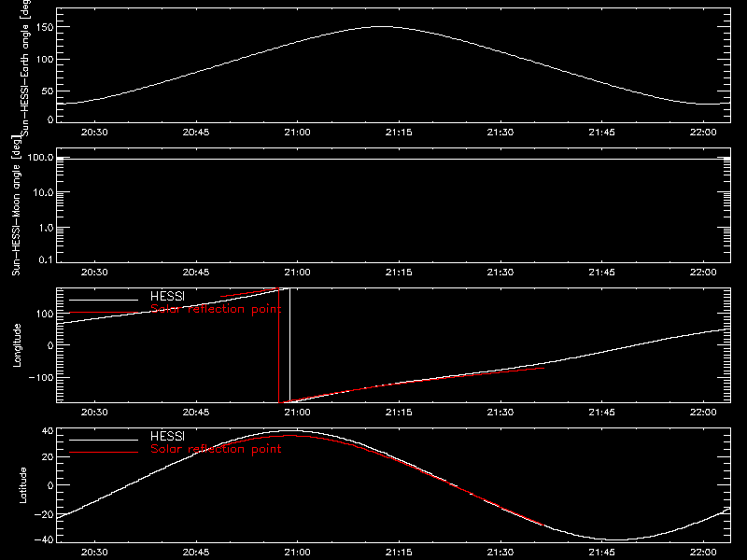Click 22:00 time label under Longitude plot

point(703,413)
